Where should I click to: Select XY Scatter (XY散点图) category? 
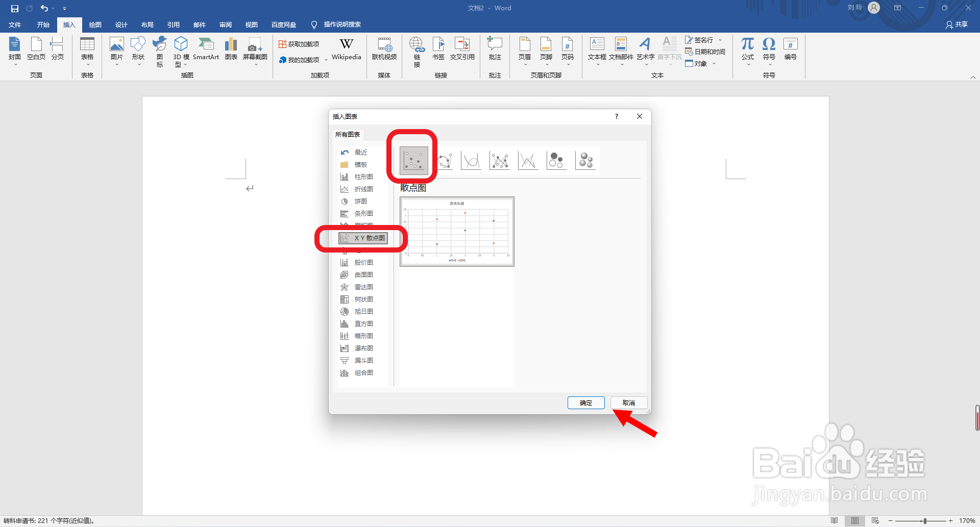(363, 238)
